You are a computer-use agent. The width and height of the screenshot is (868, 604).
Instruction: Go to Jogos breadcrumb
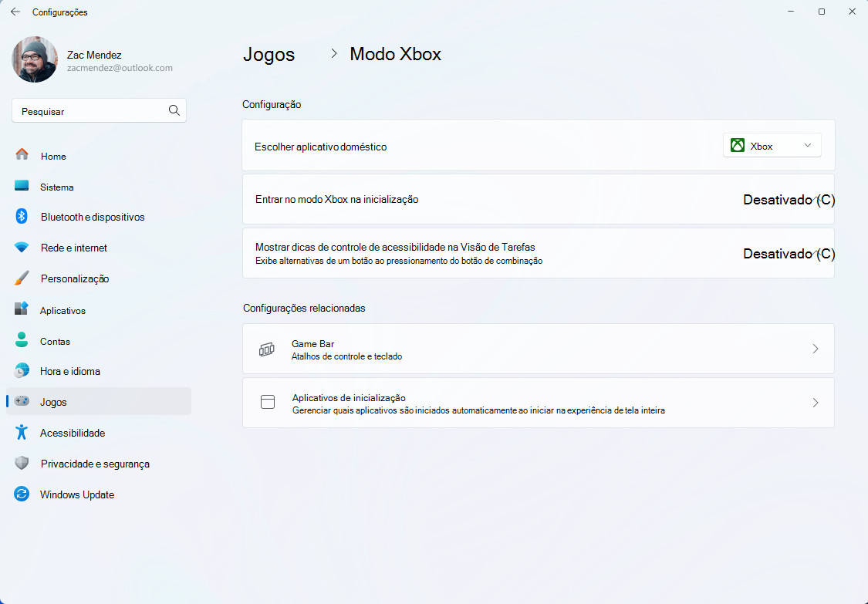pos(269,54)
